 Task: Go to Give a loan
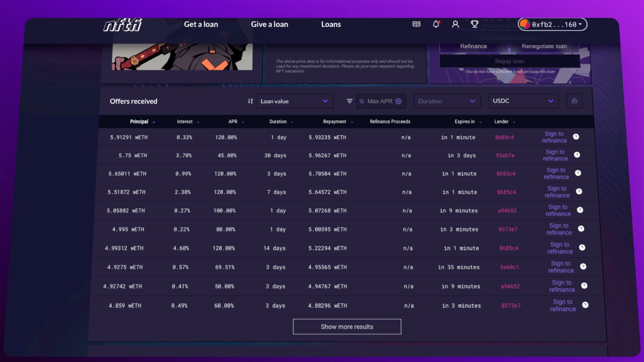(269, 24)
